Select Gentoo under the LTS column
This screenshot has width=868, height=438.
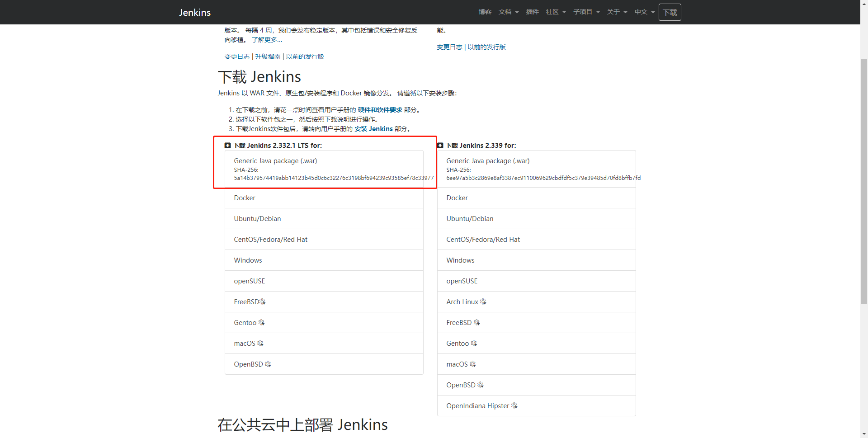pyautogui.click(x=324, y=323)
